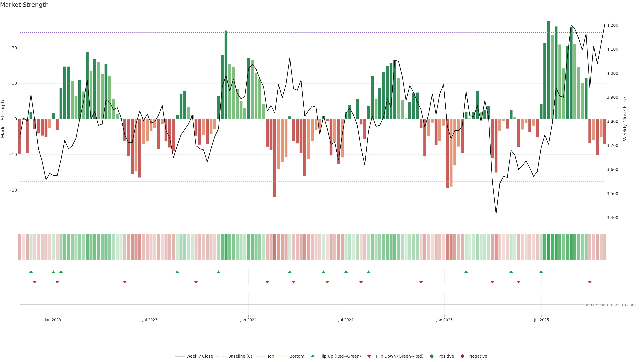
Task: Click the Market Strength chart title
Action: (x=24, y=5)
